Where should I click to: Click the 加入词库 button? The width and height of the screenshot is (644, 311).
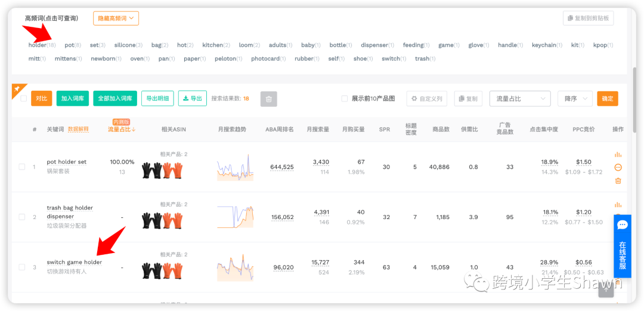tap(73, 98)
